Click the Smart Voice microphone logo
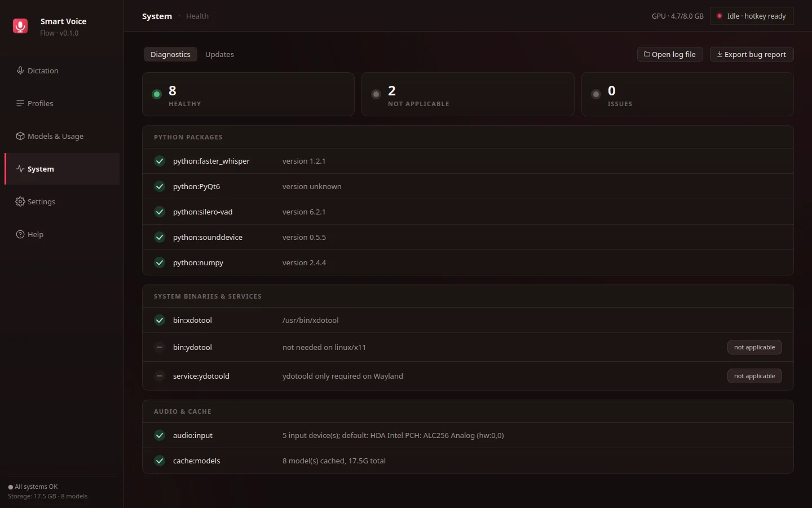Screen dimensions: 812x508 click(20, 26)
